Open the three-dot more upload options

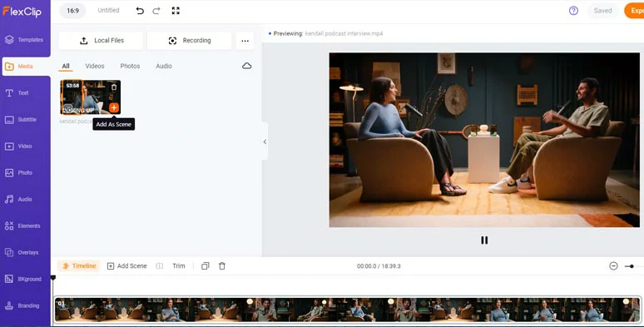tap(245, 41)
